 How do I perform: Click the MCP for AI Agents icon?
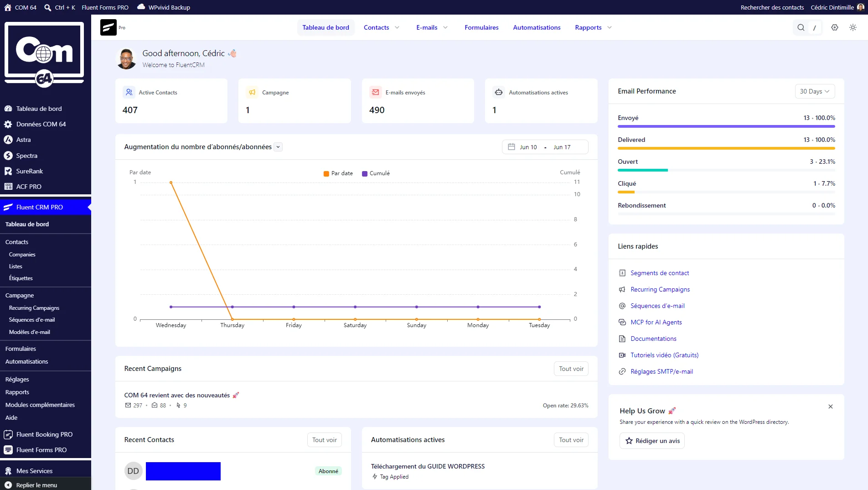[622, 322]
